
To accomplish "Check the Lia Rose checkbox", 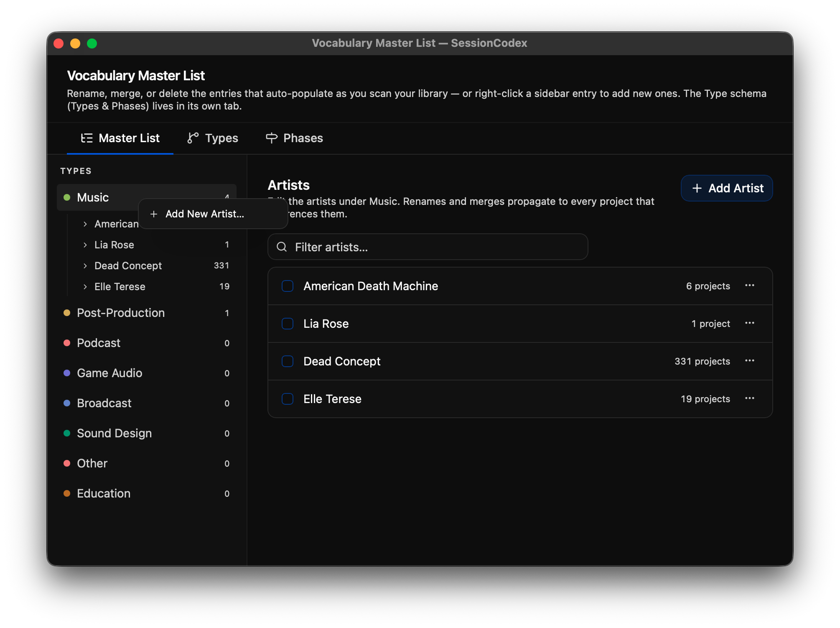I will click(x=288, y=324).
